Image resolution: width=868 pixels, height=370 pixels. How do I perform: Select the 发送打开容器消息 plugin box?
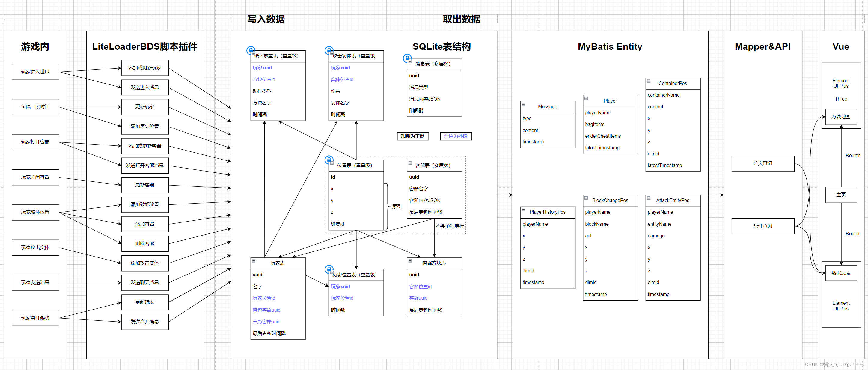(145, 165)
